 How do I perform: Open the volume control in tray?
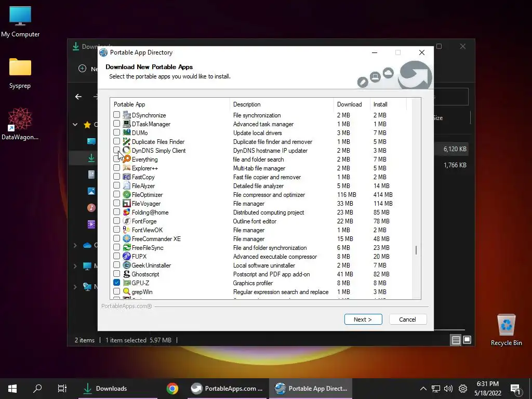(448, 389)
